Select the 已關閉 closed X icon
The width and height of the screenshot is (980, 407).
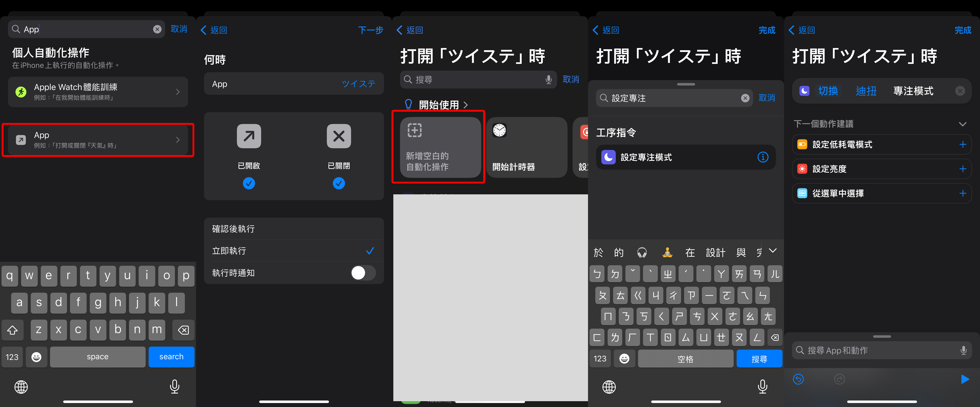point(339,136)
